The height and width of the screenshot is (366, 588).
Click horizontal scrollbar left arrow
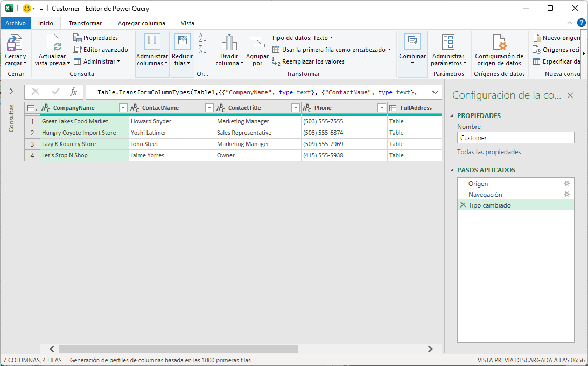coord(52,349)
